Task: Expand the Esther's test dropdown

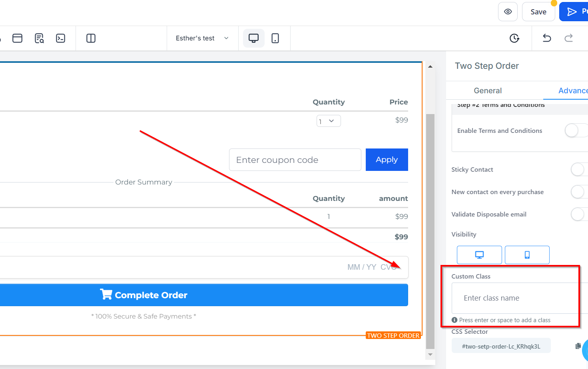Action: (202, 38)
